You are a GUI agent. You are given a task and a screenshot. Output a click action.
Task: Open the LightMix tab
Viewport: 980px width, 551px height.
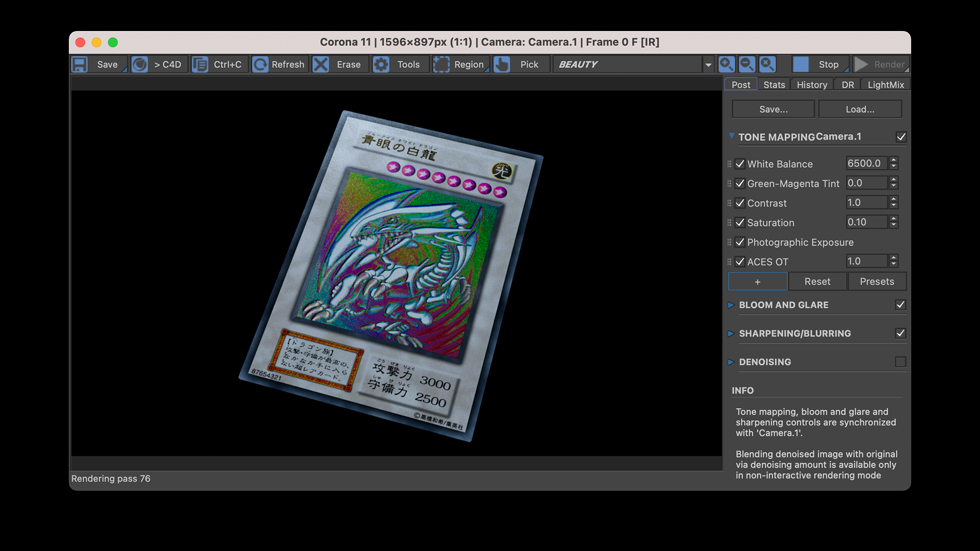[886, 85]
